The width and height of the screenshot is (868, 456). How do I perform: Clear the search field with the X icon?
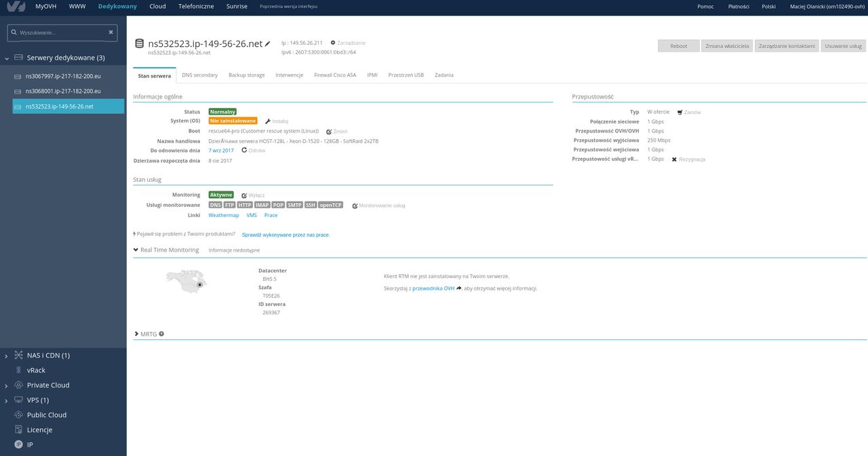tap(111, 32)
